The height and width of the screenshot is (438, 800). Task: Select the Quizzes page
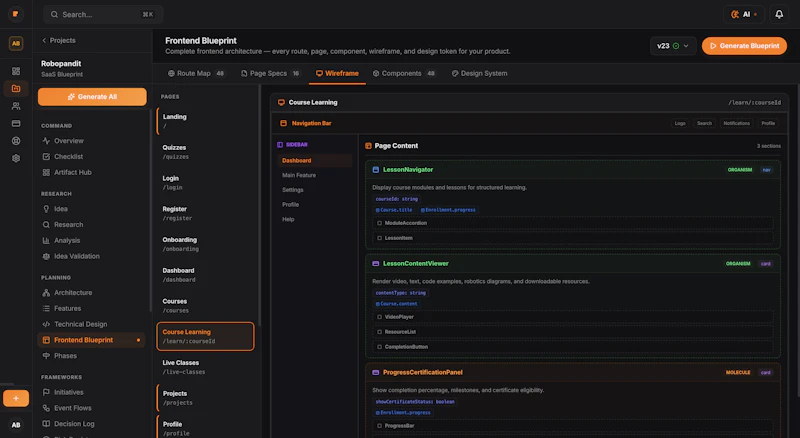pos(205,152)
